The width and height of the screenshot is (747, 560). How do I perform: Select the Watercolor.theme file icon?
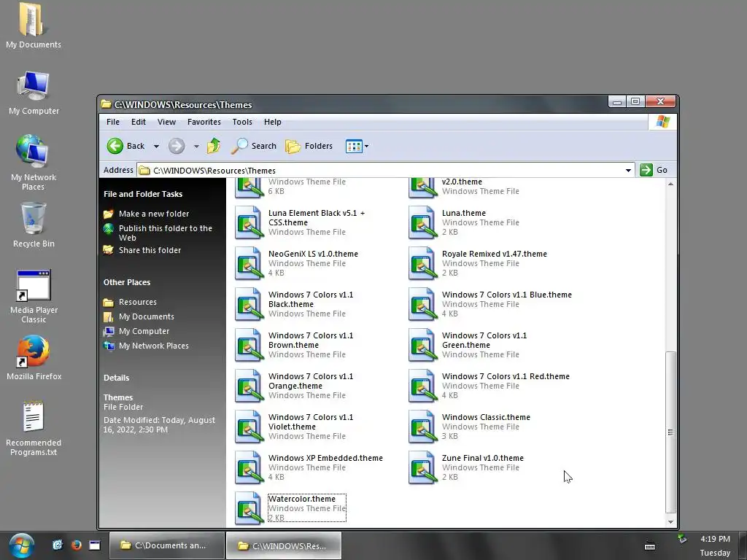tap(249, 508)
